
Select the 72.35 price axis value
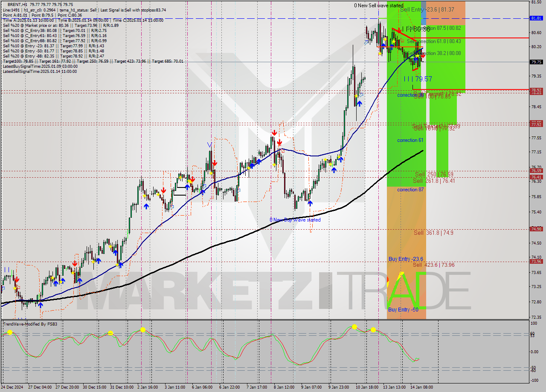(536, 317)
